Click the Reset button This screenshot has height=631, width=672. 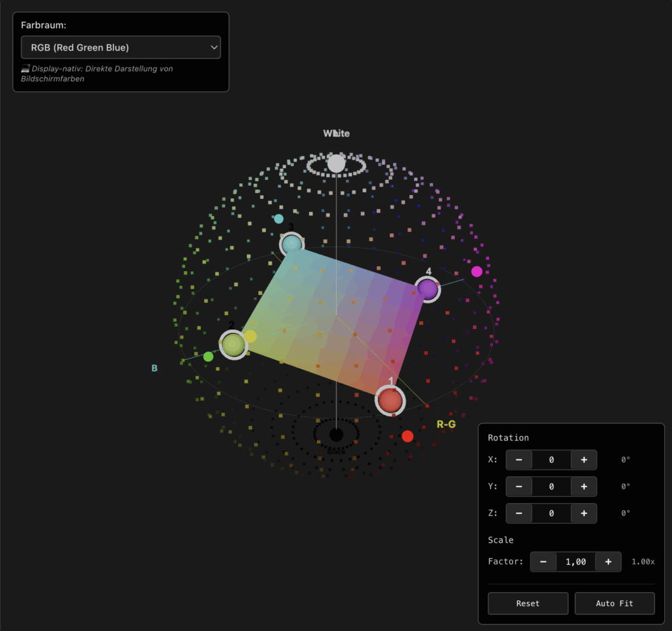pos(528,603)
